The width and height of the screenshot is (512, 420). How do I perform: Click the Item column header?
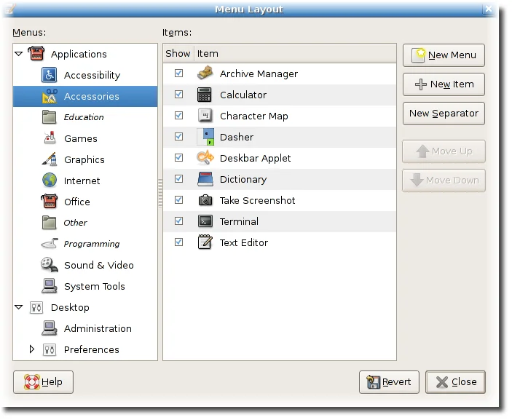[x=296, y=54]
